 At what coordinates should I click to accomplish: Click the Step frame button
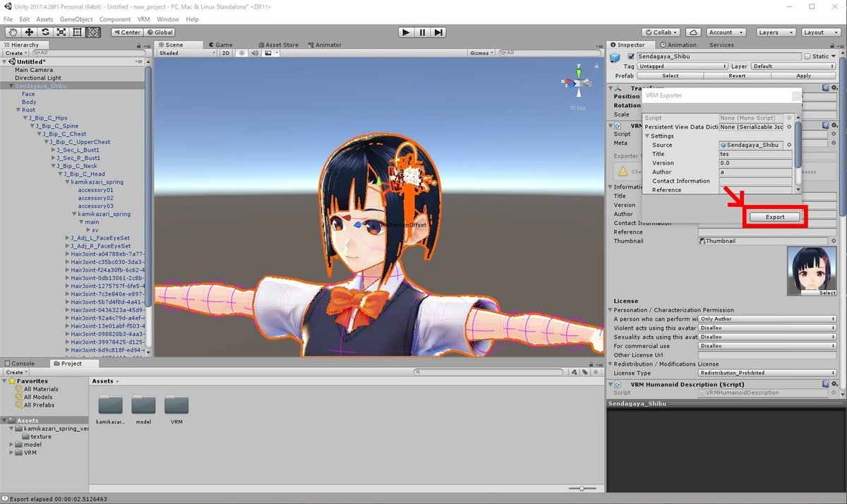439,32
